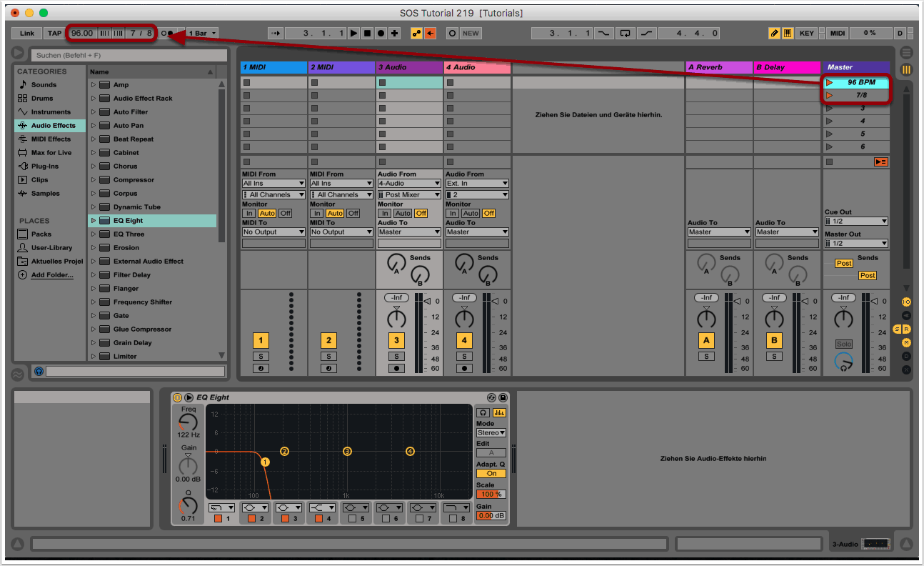Toggle automation arm button in transport

pyautogui.click(x=416, y=34)
